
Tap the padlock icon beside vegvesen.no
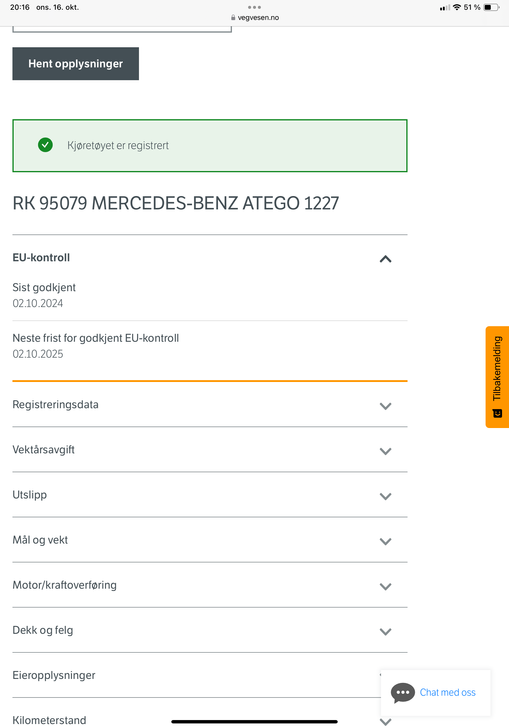tap(233, 18)
